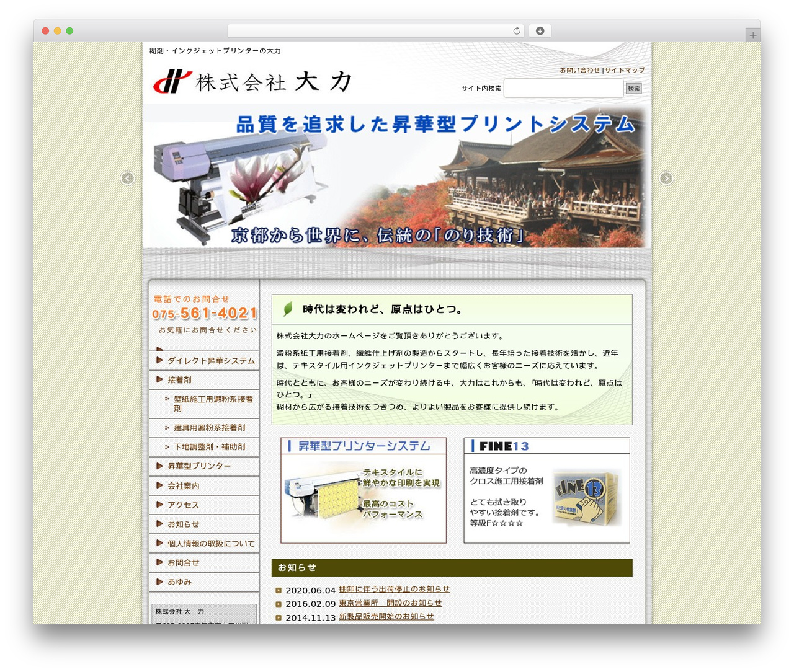The width and height of the screenshot is (794, 672).
Task: Click the 検索 search button
Action: [634, 89]
